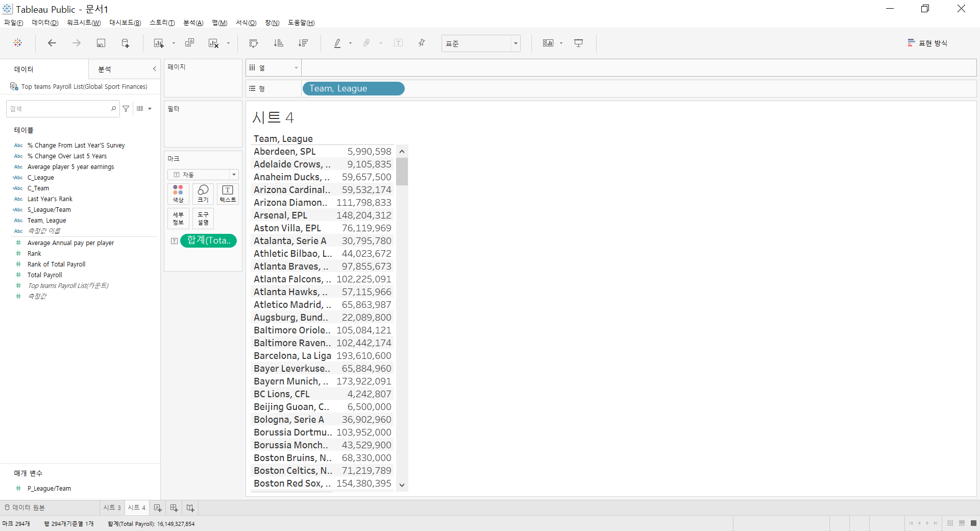Select the Total Payroll field

click(45, 275)
